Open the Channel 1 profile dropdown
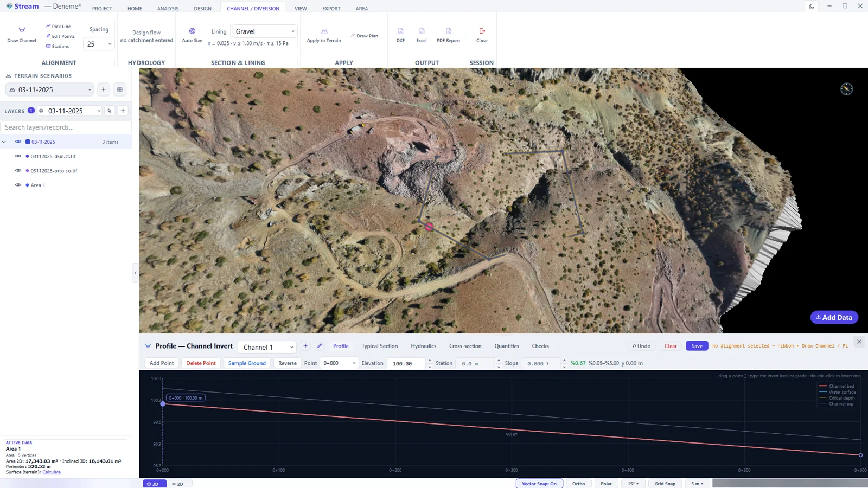The width and height of the screenshot is (868, 488). tap(267, 347)
